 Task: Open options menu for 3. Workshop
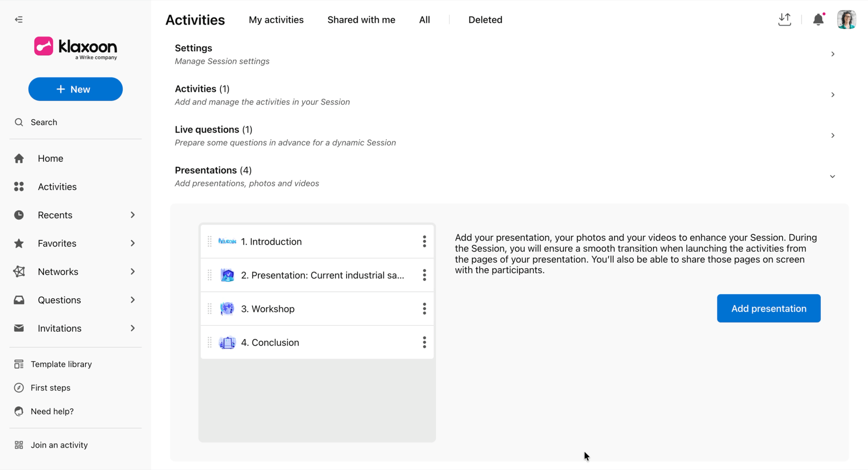(x=424, y=309)
